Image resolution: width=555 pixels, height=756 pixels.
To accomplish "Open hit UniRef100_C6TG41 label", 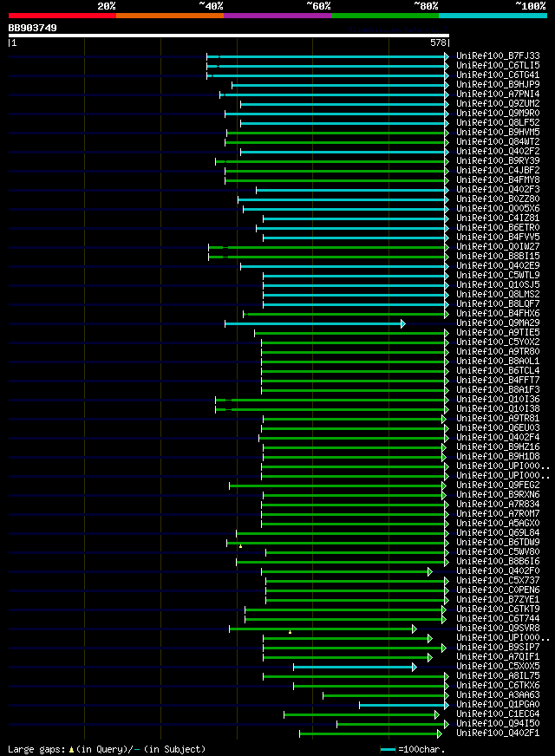I will click(498, 75).
